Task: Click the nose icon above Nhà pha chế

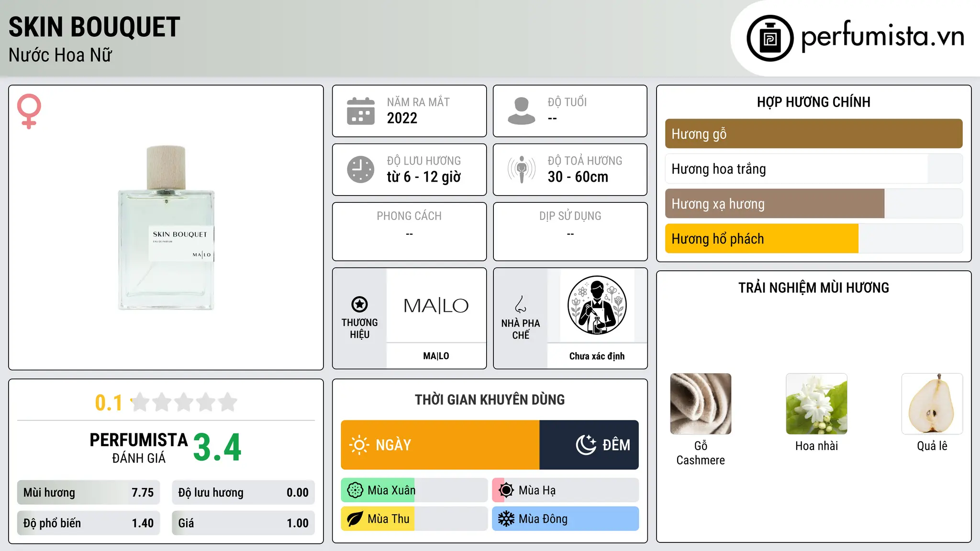Action: pos(521,304)
